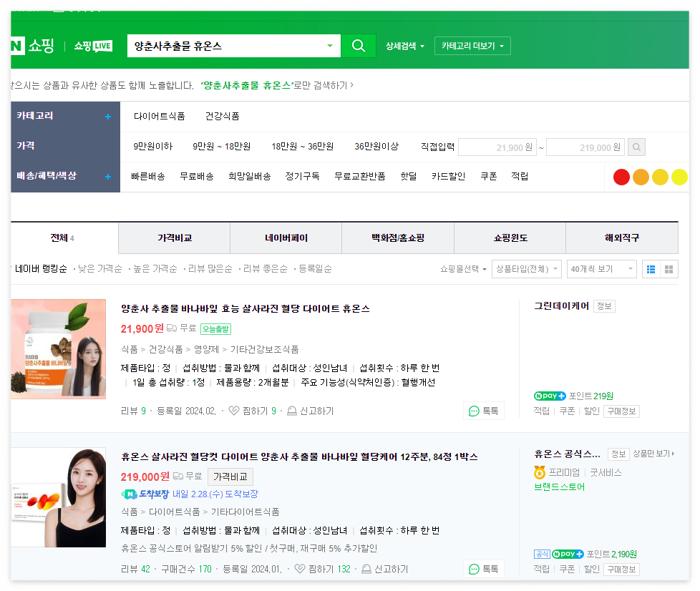Sort by 낮은 가격순
The height and width of the screenshot is (591, 700).
100,269
